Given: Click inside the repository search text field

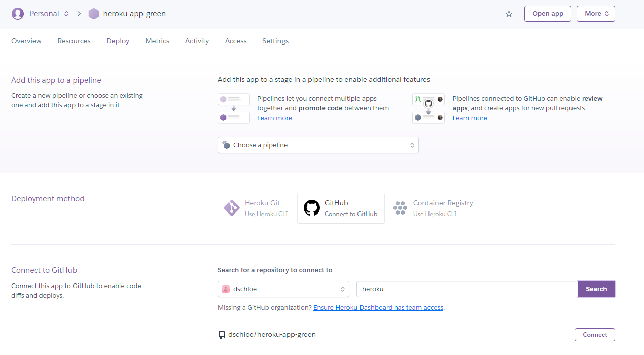Looking at the screenshot, I should (466, 289).
